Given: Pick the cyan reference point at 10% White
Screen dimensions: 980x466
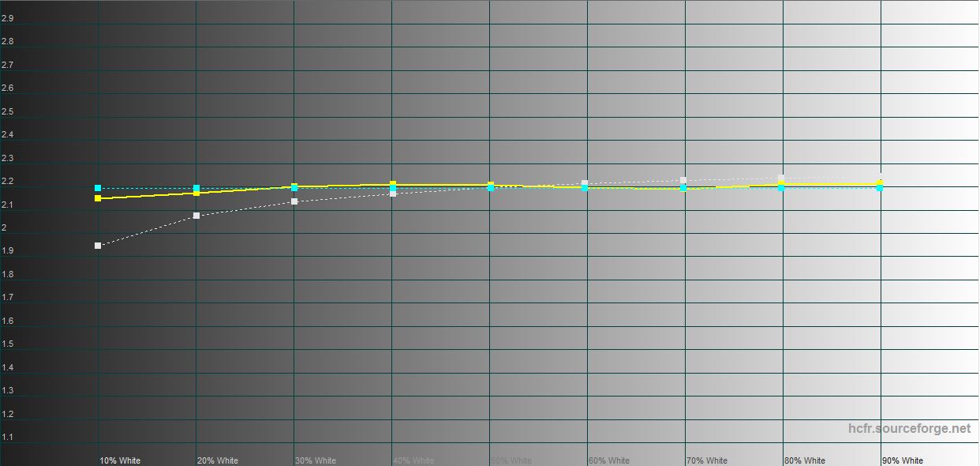Looking at the screenshot, I should point(98,188).
